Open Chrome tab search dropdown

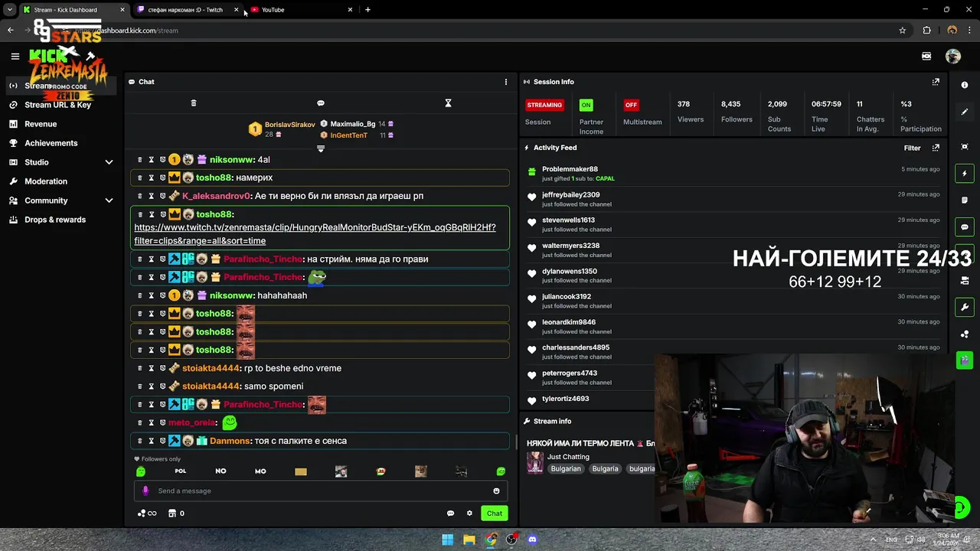click(10, 10)
